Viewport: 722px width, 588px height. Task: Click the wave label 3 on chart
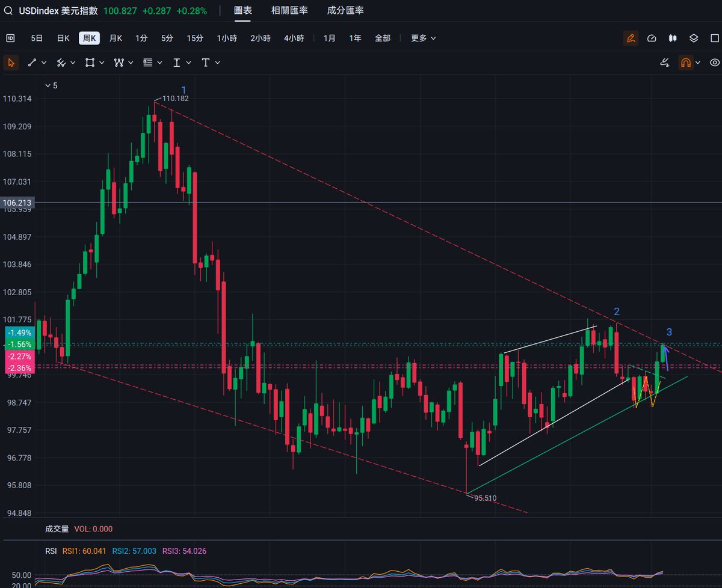(669, 332)
